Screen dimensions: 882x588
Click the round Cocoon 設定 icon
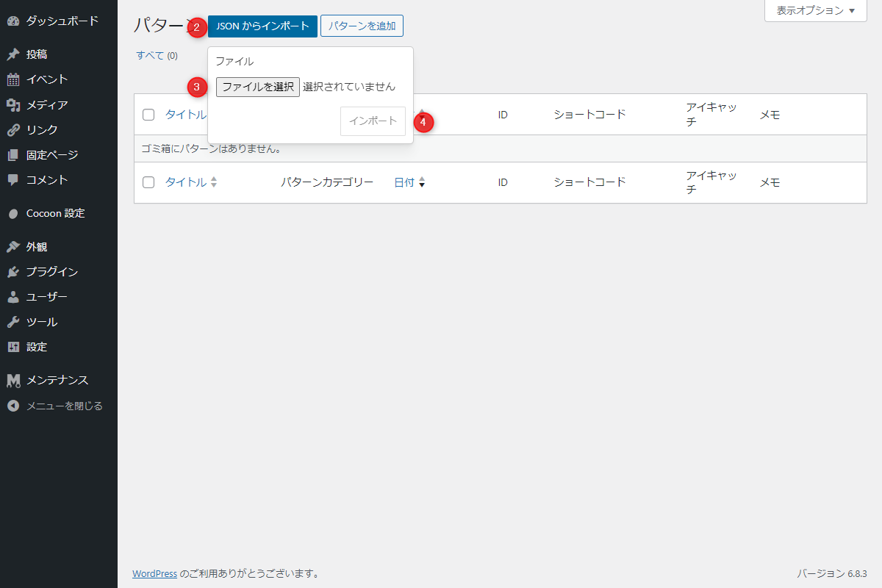click(13, 214)
